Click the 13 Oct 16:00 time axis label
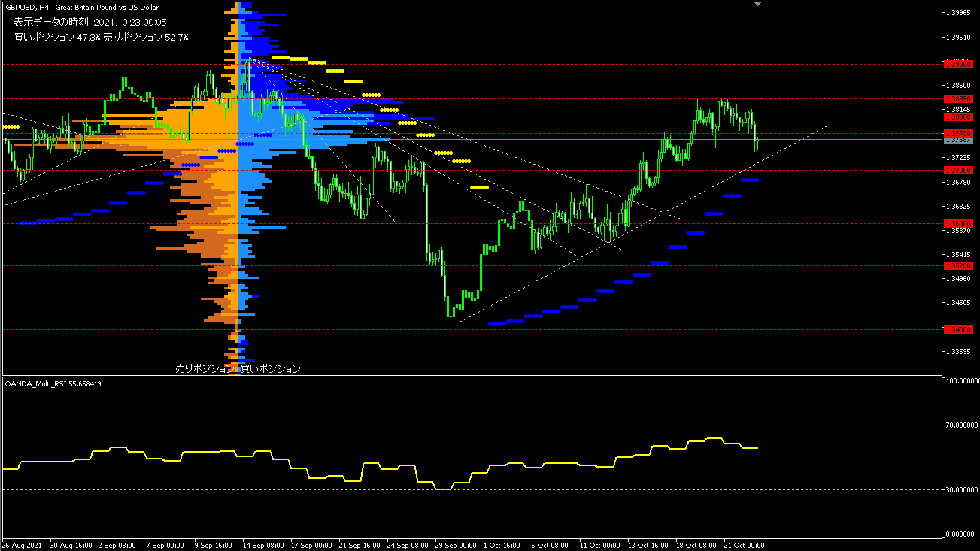The height and width of the screenshot is (551, 980). click(x=648, y=544)
